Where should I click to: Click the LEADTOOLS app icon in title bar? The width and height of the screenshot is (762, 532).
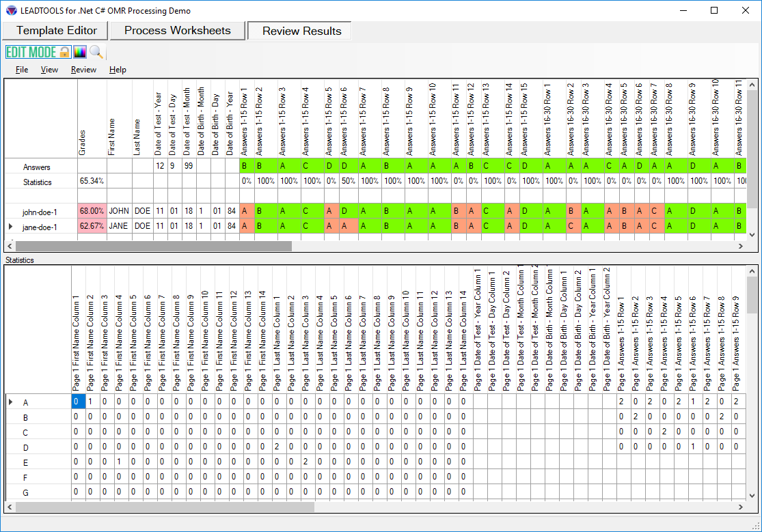tap(11, 10)
